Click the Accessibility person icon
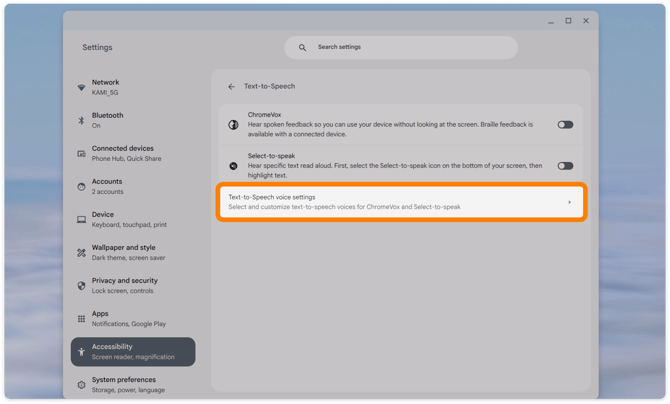The image size is (670, 404). (81, 352)
